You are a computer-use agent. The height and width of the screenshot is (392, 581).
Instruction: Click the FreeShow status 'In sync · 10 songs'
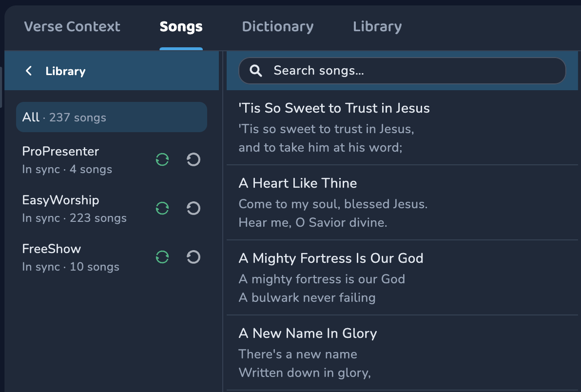click(x=71, y=267)
